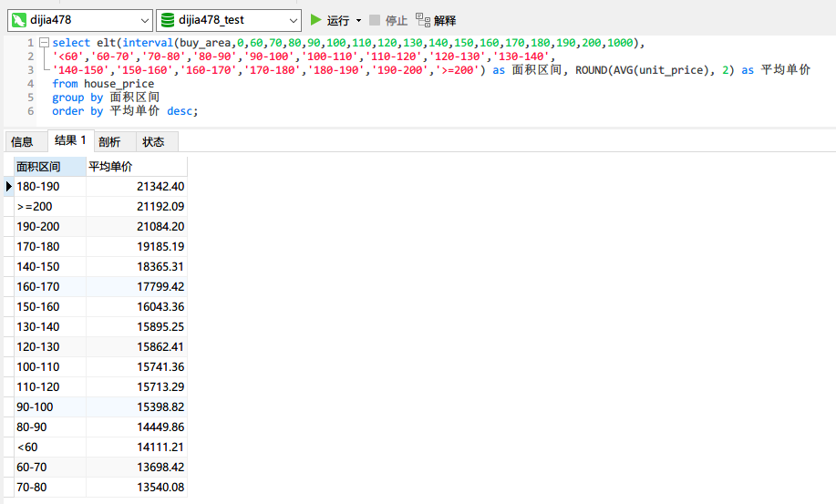The width and height of the screenshot is (836, 504).
Task: Click the Stop (停止) square icon
Action: (x=375, y=19)
